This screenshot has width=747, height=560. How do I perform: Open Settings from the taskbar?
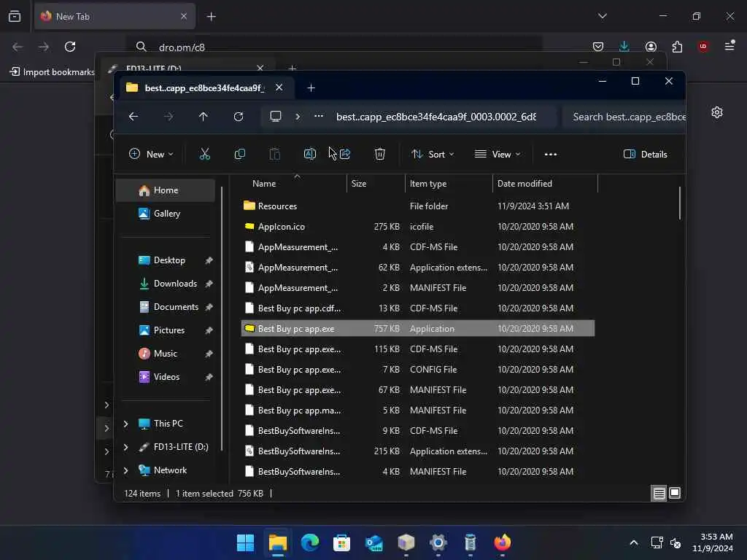438,542
